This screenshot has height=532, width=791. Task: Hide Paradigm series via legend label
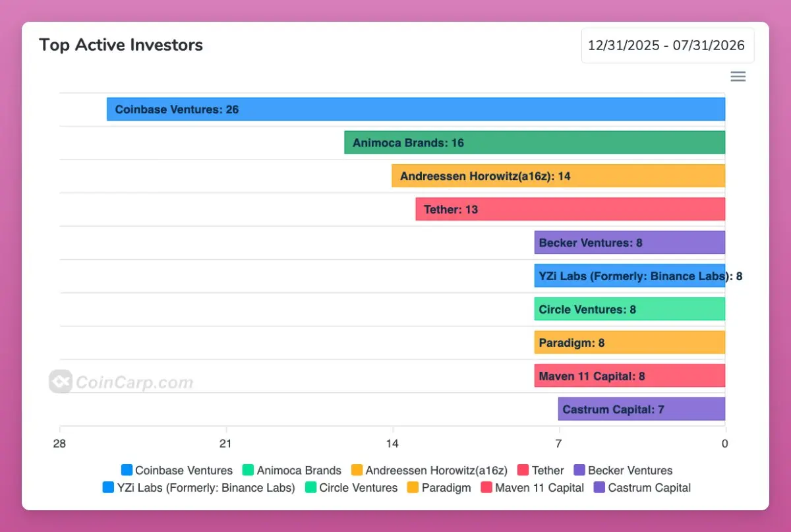point(447,488)
